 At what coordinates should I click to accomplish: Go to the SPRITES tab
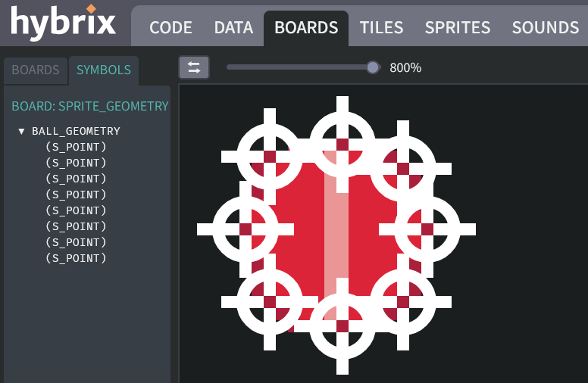(457, 28)
